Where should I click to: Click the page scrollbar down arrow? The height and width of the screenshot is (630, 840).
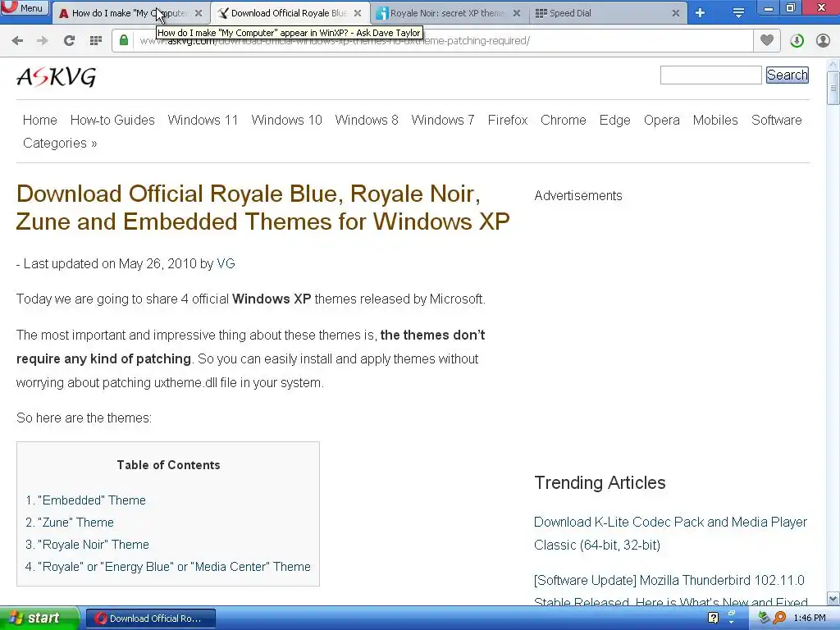833,598
